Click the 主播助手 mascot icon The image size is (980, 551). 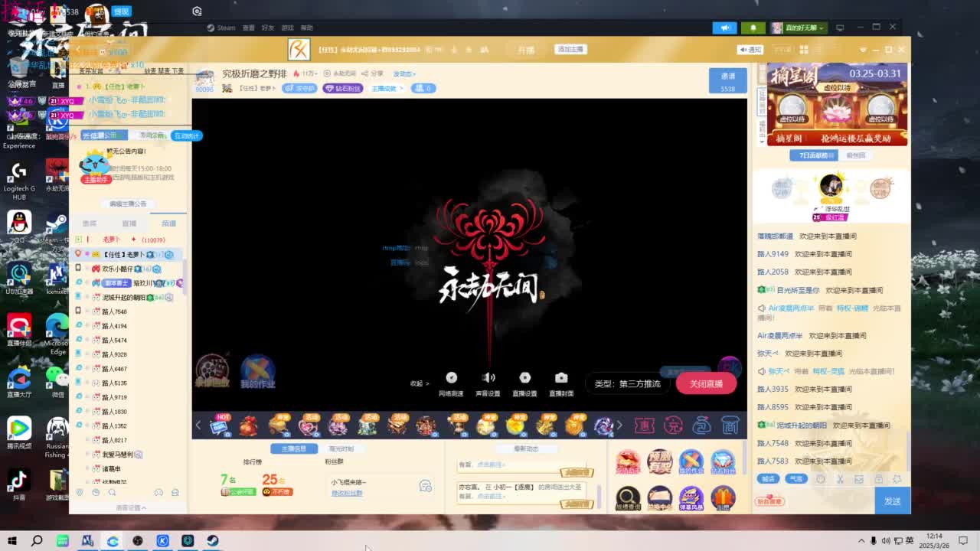pyautogui.click(x=95, y=166)
